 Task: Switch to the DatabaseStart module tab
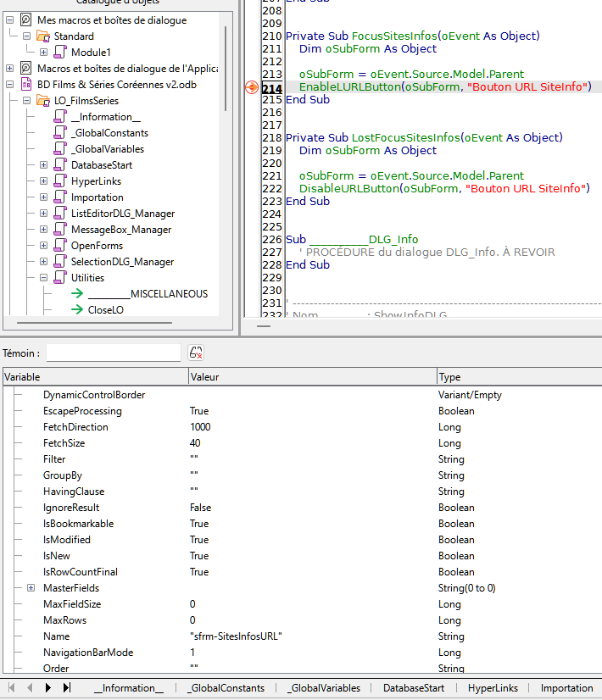coord(414,688)
